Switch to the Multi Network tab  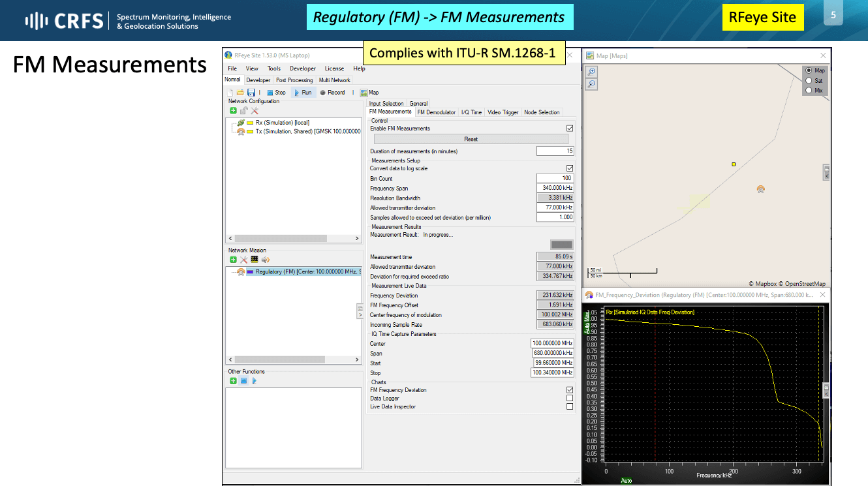coord(335,80)
